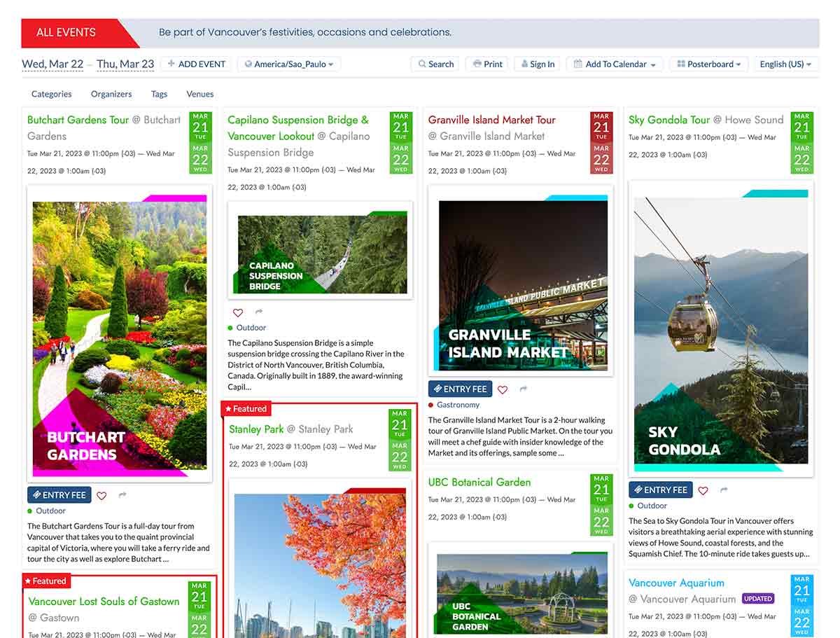Click the Wed, Mar 22 start date

pos(52,64)
